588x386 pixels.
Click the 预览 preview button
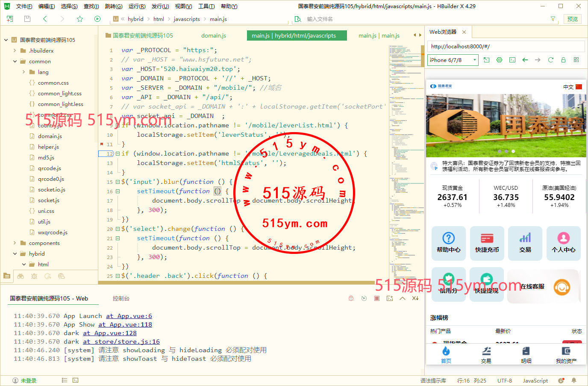pyautogui.click(x=572, y=19)
